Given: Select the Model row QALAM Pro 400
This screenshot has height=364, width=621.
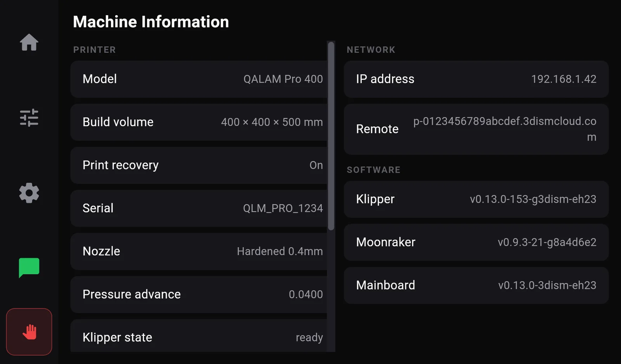Looking at the screenshot, I should click(x=199, y=79).
